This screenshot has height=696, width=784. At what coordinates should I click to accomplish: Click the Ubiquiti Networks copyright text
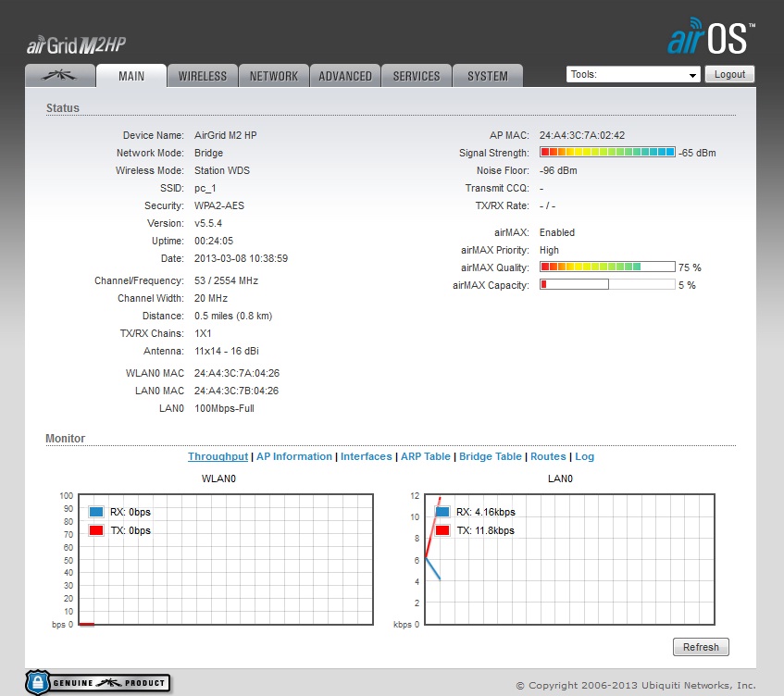point(636,685)
